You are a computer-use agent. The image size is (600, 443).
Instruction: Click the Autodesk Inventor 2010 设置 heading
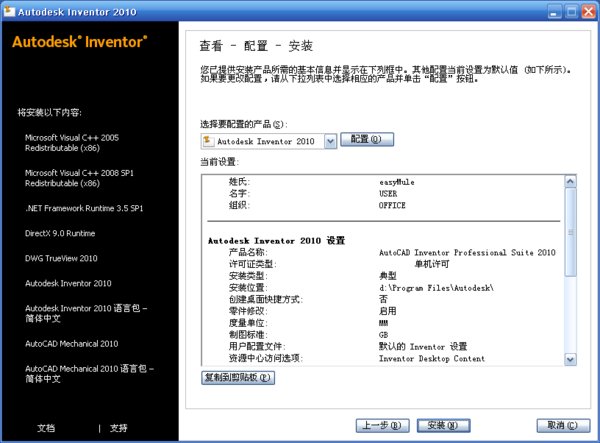pyautogui.click(x=276, y=241)
